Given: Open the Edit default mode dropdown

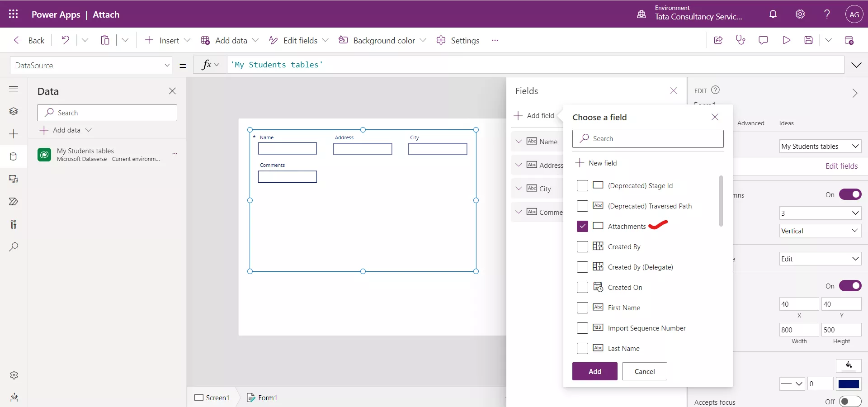Looking at the screenshot, I should click(x=820, y=259).
